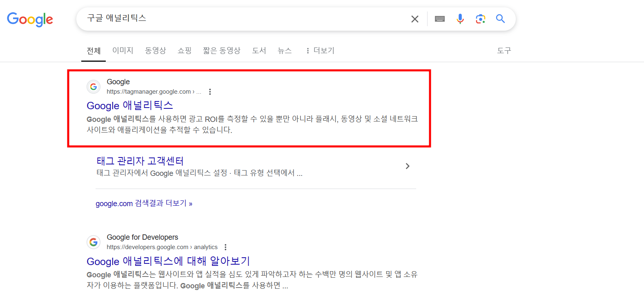Open 태그 관리자 고객센터 link
Screen dimensions: 644x308
pos(140,161)
